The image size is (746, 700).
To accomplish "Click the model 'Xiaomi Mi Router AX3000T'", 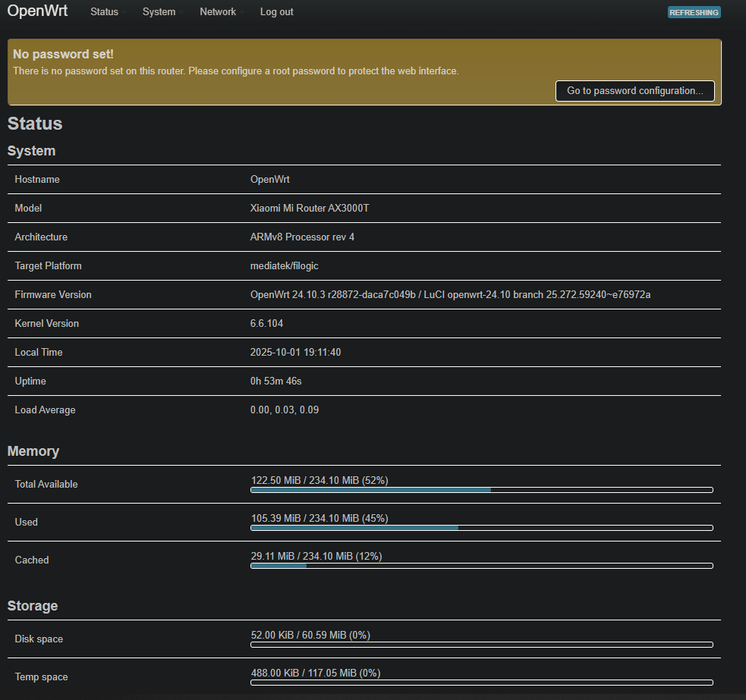I will [310, 209].
